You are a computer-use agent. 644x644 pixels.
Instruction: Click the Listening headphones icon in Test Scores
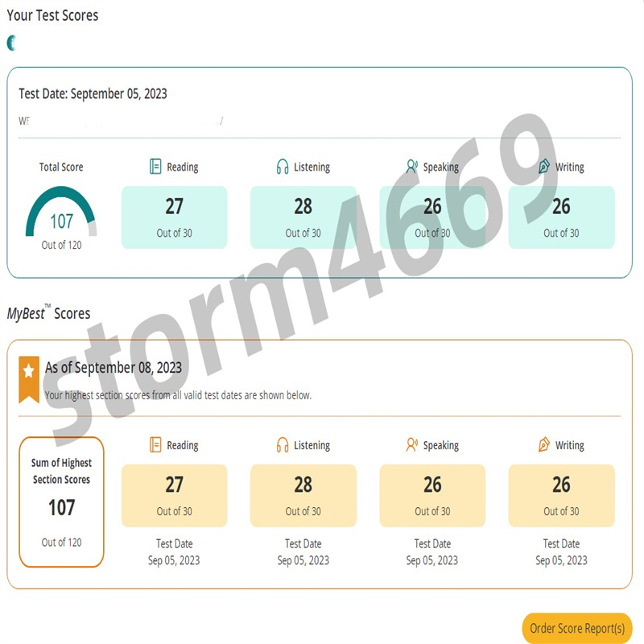pos(283,167)
